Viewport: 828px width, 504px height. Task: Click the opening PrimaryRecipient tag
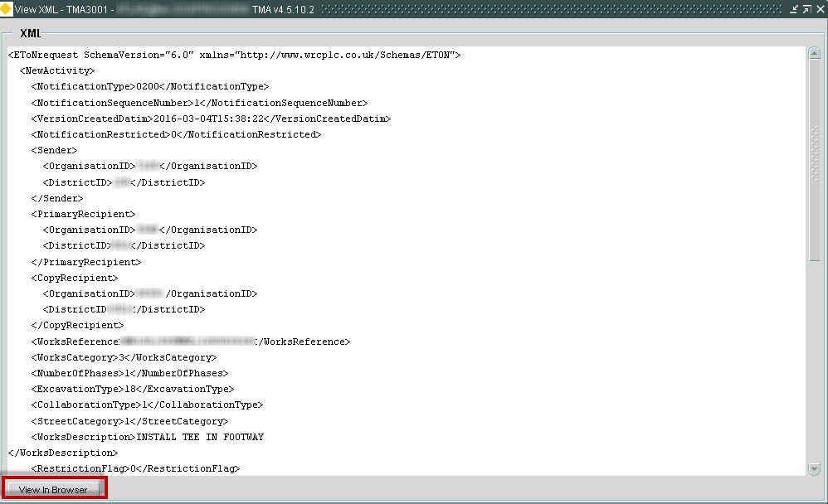[83, 214]
